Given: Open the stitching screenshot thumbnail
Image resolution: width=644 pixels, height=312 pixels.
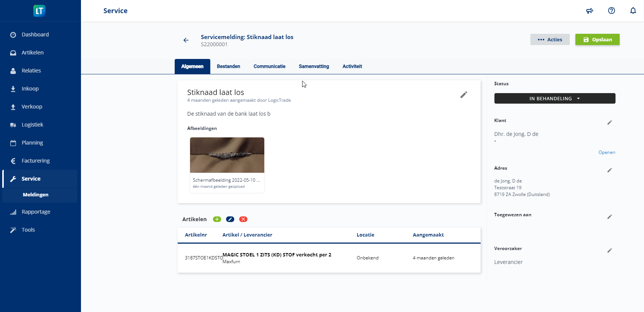Looking at the screenshot, I should (x=227, y=155).
